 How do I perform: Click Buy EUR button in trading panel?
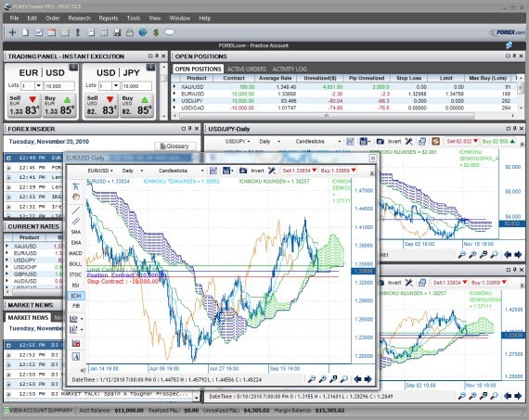(59, 105)
